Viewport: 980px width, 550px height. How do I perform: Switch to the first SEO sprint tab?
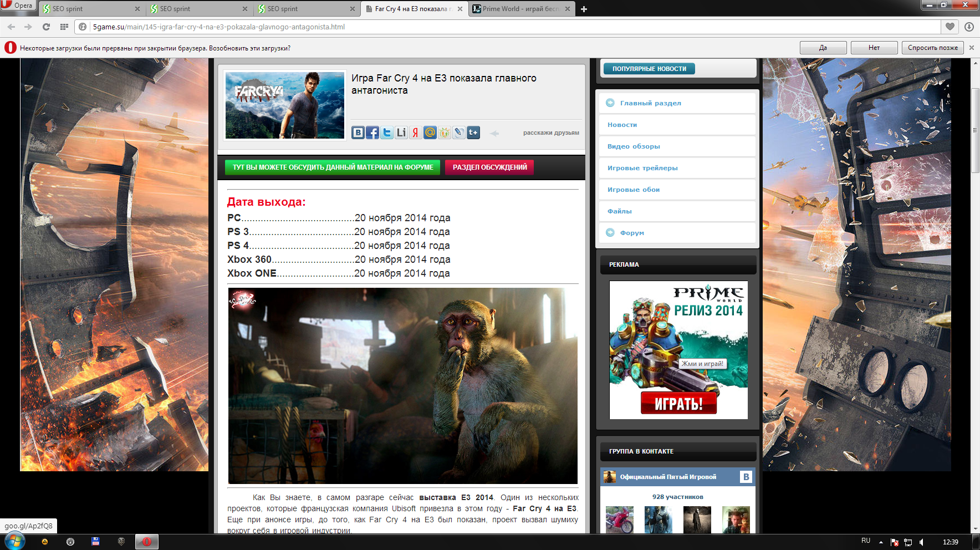point(91,9)
